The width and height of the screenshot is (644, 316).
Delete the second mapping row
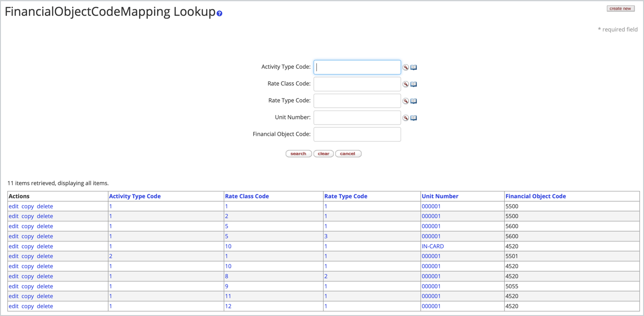44,216
